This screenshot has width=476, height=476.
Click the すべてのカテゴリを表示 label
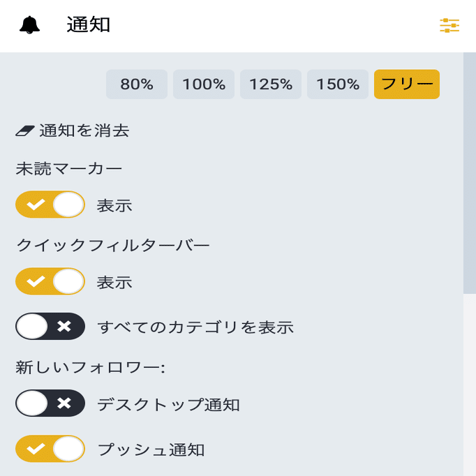[195, 327]
